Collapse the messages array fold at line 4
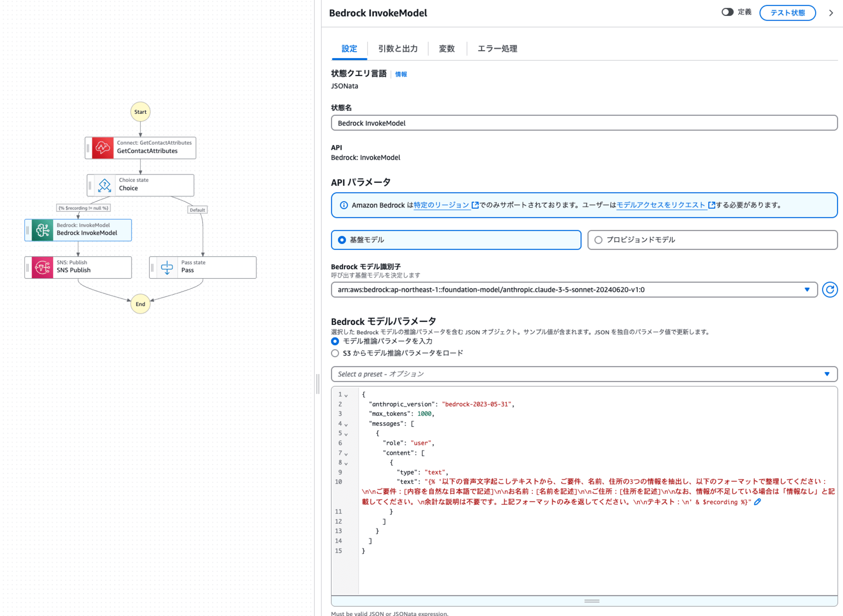 (x=346, y=425)
